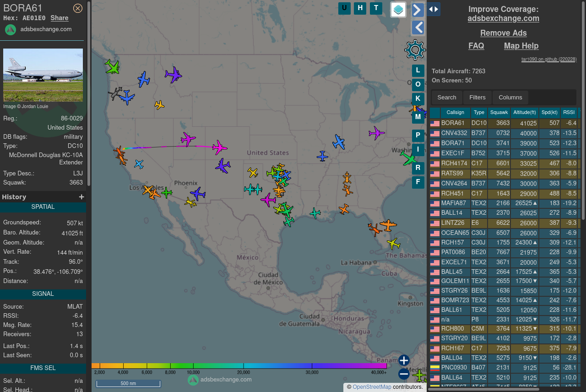Click the left-pointing chevron on the map edge
Image resolution: width=586 pixels, height=392 pixels.
(x=418, y=27)
